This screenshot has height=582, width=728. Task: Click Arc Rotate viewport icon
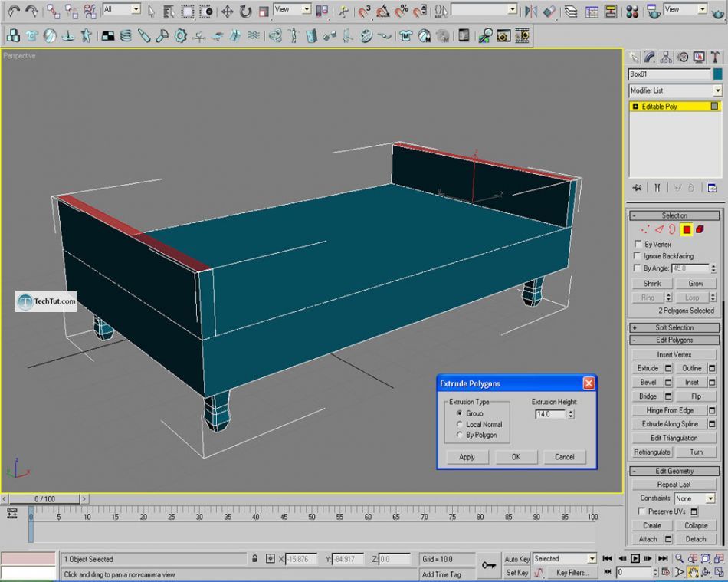(x=707, y=572)
